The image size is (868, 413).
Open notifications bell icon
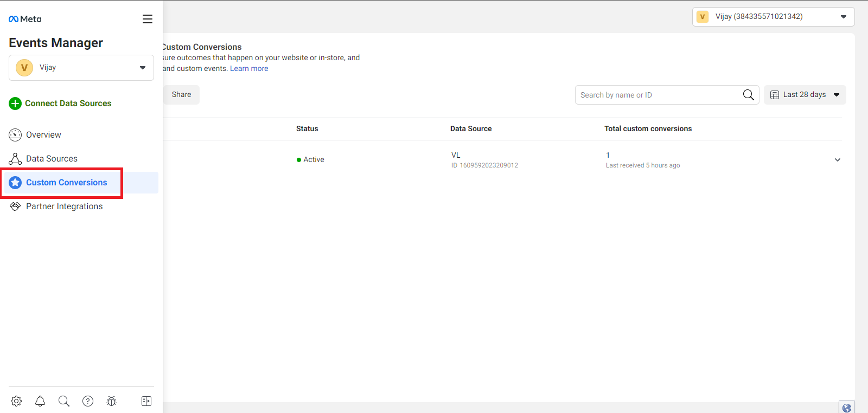coord(40,401)
